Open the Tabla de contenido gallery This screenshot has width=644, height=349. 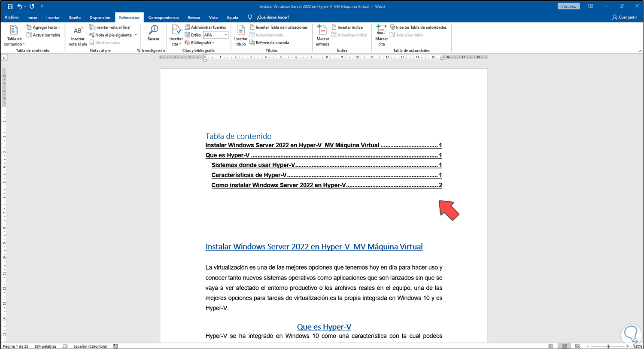[x=14, y=36]
